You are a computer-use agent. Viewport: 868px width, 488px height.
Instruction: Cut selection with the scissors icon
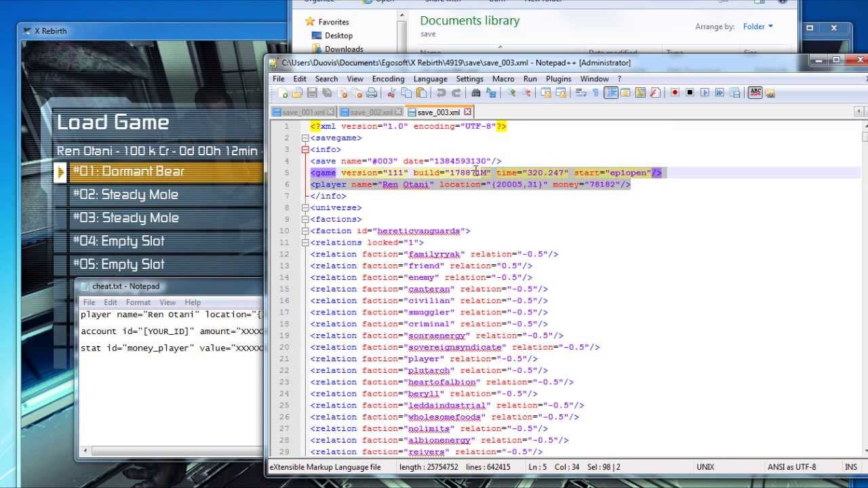point(391,93)
